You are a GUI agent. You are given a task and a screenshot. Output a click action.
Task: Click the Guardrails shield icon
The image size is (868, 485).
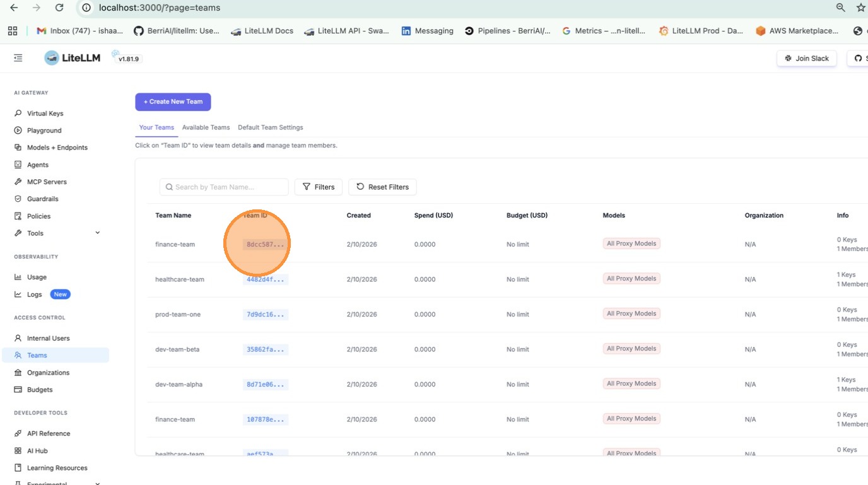click(18, 199)
